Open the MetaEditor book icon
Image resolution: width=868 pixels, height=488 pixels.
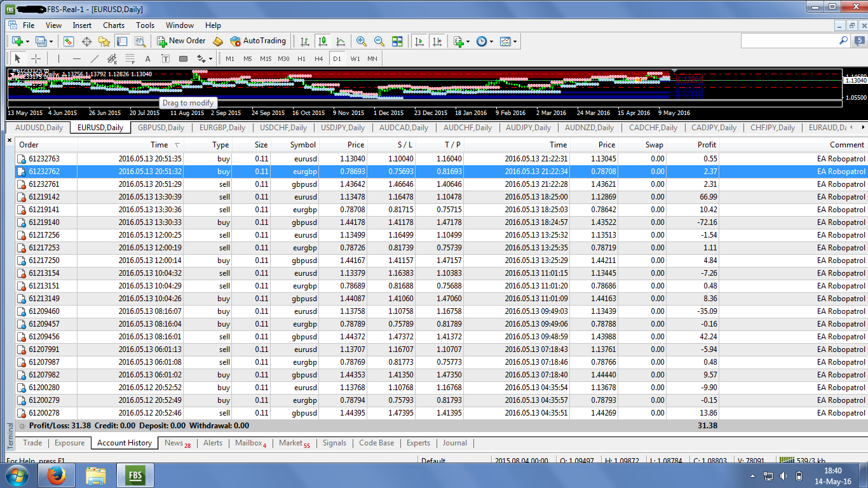218,41
